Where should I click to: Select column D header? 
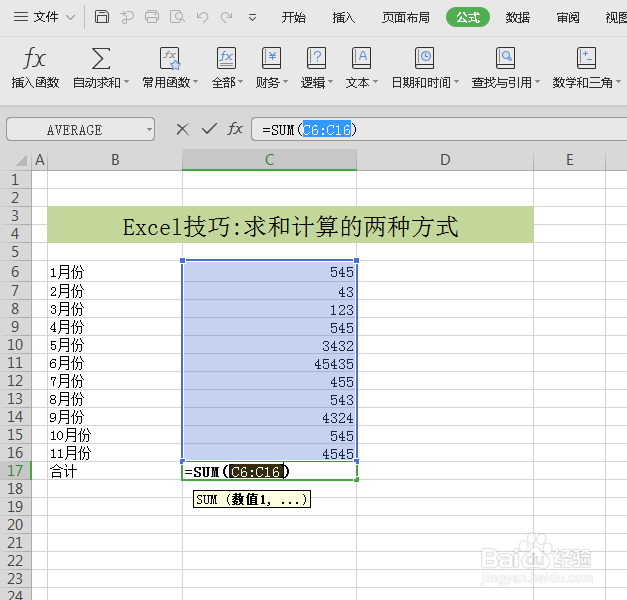pyautogui.click(x=445, y=160)
